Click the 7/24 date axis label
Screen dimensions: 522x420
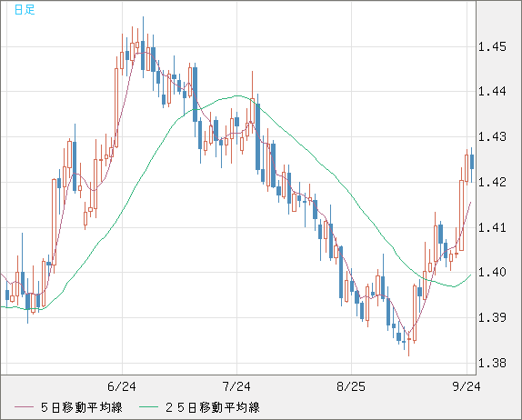point(236,386)
